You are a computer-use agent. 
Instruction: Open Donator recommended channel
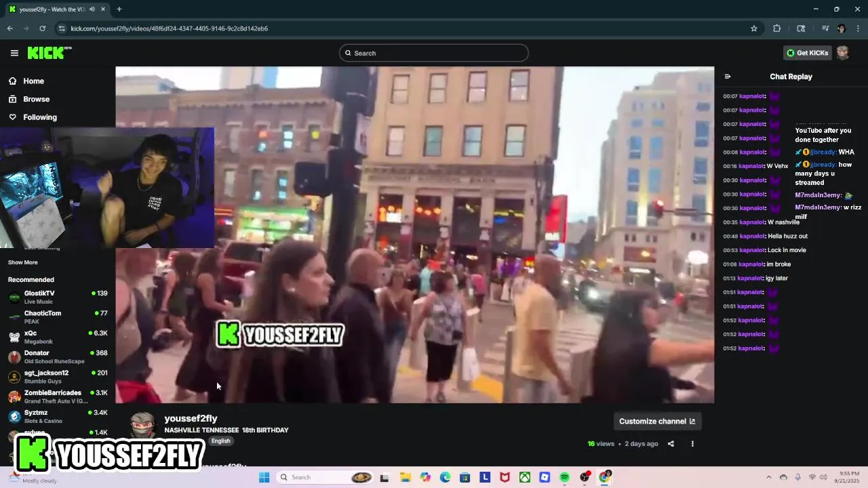coord(58,357)
